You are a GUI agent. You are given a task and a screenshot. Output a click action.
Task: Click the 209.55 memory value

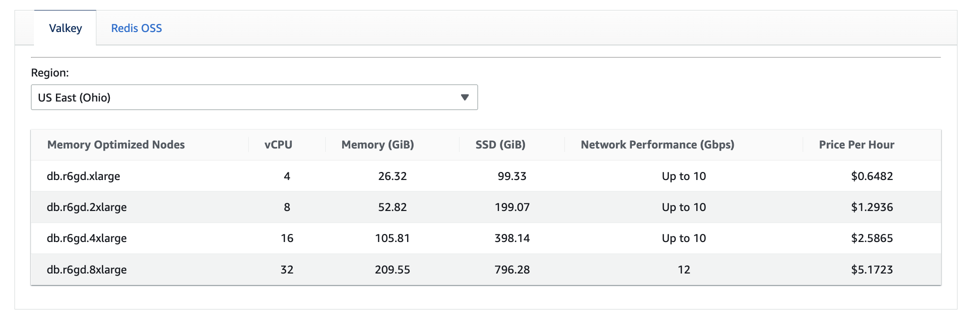[x=392, y=269]
